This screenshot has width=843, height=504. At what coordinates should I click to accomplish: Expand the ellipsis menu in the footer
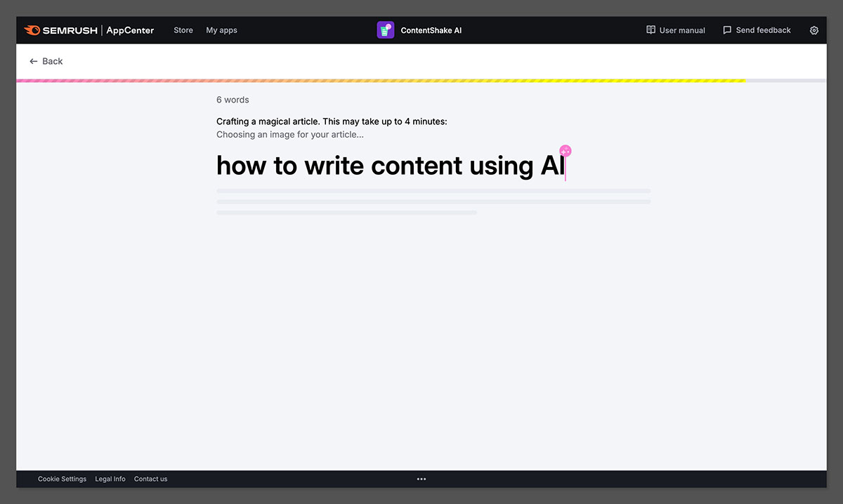point(421,479)
